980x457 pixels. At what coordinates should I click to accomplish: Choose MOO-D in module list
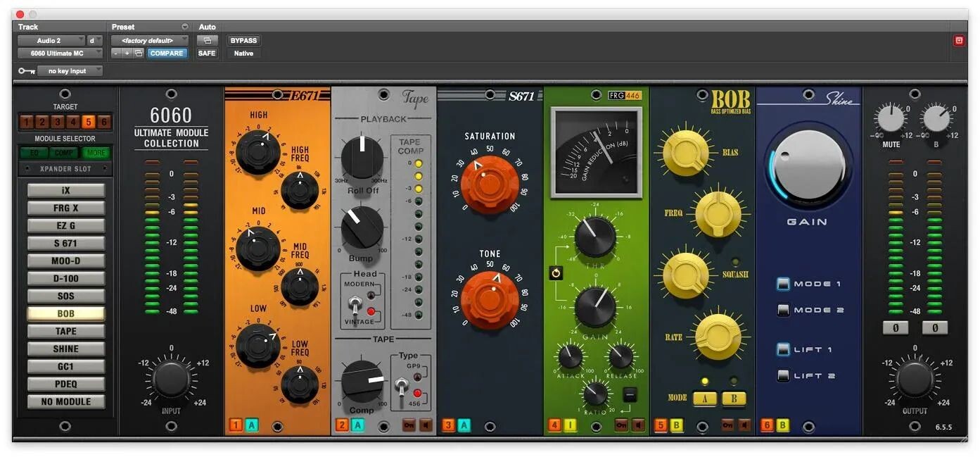(66, 261)
